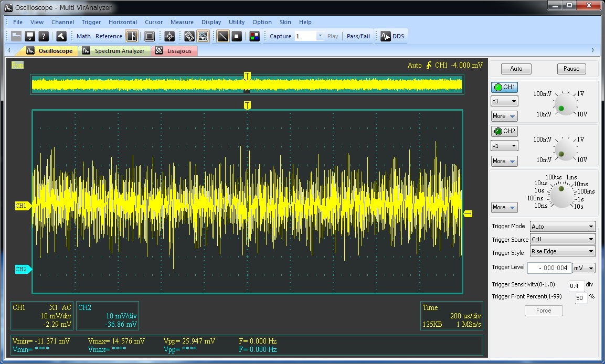Viewport: 605px width, 364px height.
Task: Click the split-screen window layout icon
Action: tap(132, 36)
